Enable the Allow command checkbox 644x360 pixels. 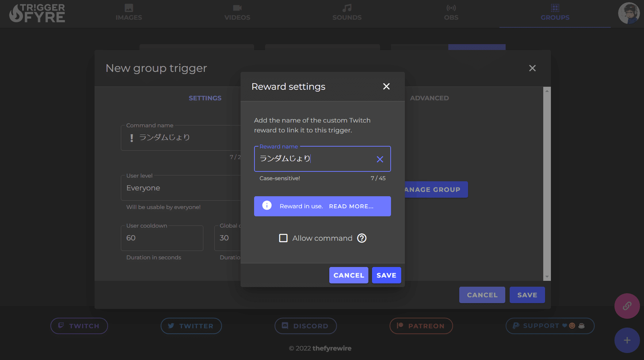(x=283, y=238)
